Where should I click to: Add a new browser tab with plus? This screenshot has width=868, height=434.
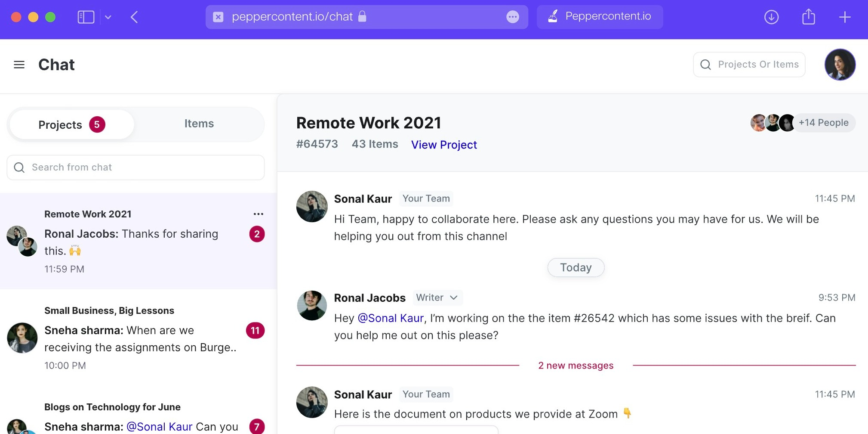tap(845, 17)
